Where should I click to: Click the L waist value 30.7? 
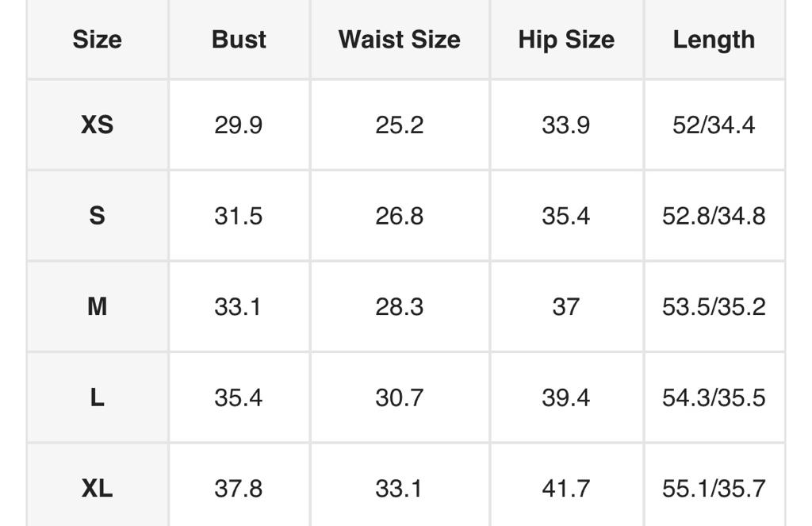click(x=399, y=397)
